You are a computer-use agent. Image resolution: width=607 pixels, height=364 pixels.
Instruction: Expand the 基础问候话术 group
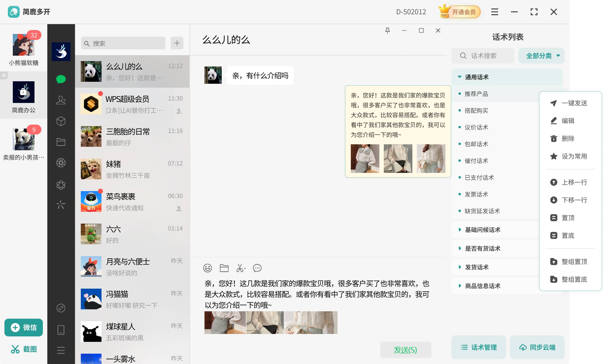[x=483, y=230]
